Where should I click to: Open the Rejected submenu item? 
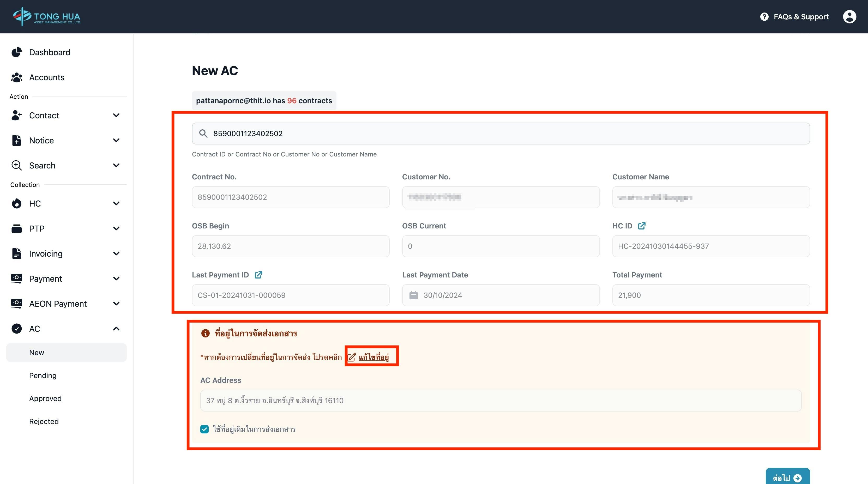tap(44, 421)
